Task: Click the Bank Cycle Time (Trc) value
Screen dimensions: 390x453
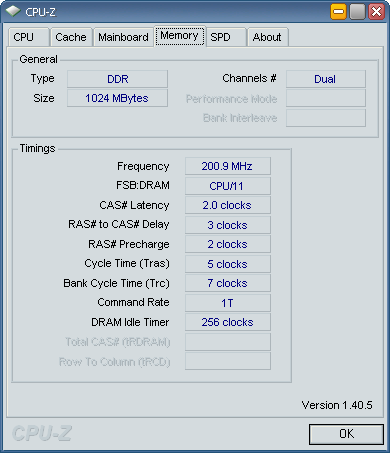Action: 228,283
